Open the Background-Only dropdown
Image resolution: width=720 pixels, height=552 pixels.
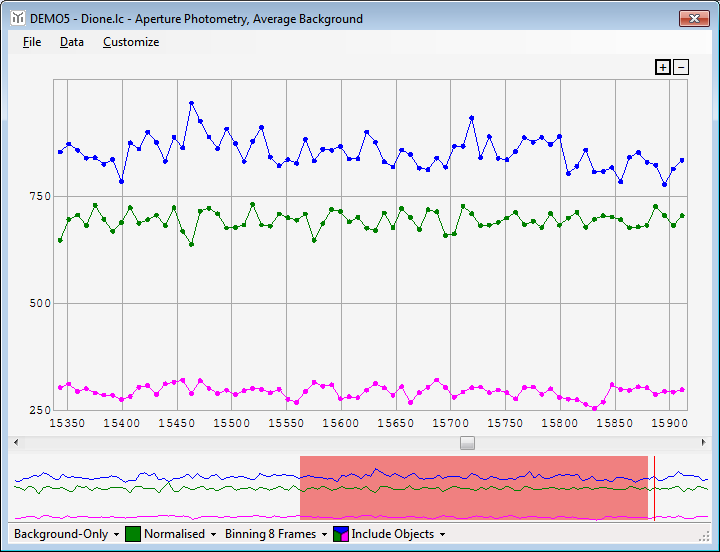(66, 534)
